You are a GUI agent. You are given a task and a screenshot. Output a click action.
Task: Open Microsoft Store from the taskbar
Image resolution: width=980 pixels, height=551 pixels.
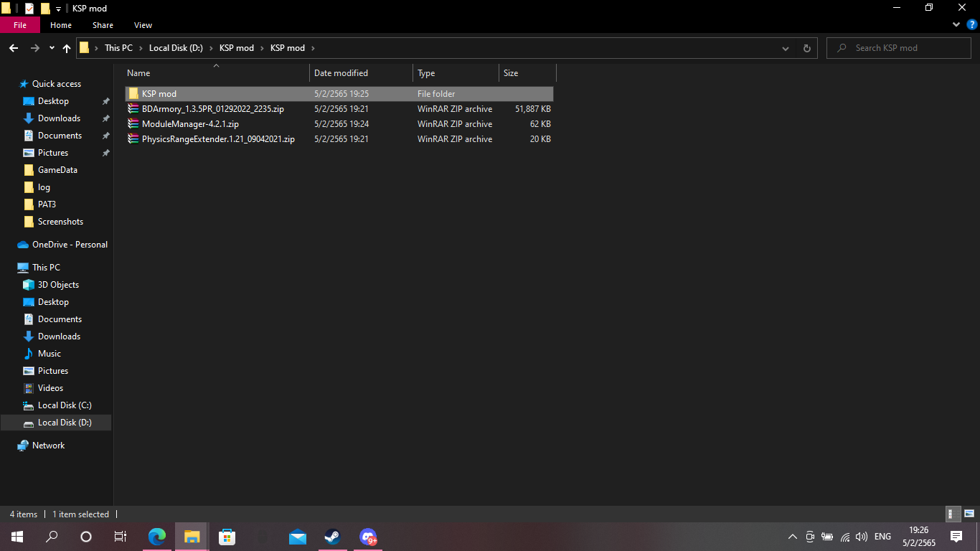227,537
